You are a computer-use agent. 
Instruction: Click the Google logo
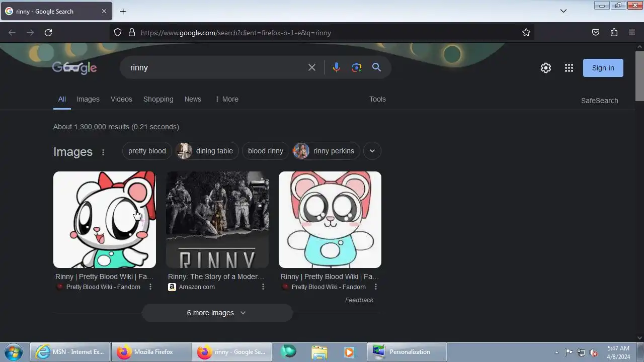point(74,67)
